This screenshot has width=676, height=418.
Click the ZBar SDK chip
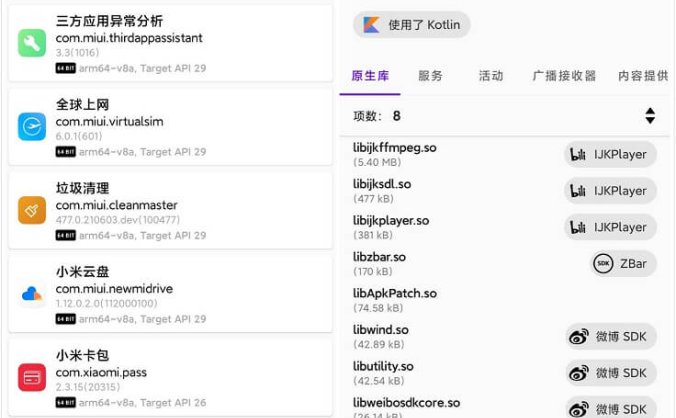coord(623,263)
